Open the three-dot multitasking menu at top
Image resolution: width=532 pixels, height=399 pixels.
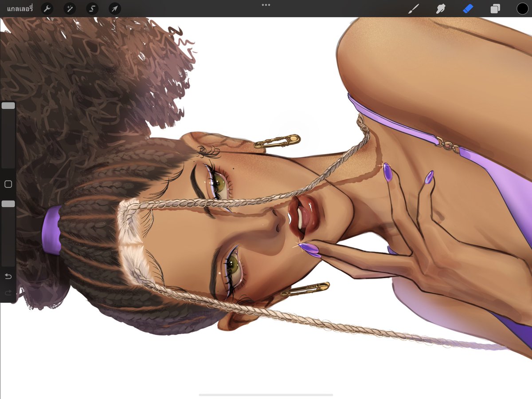click(x=266, y=5)
